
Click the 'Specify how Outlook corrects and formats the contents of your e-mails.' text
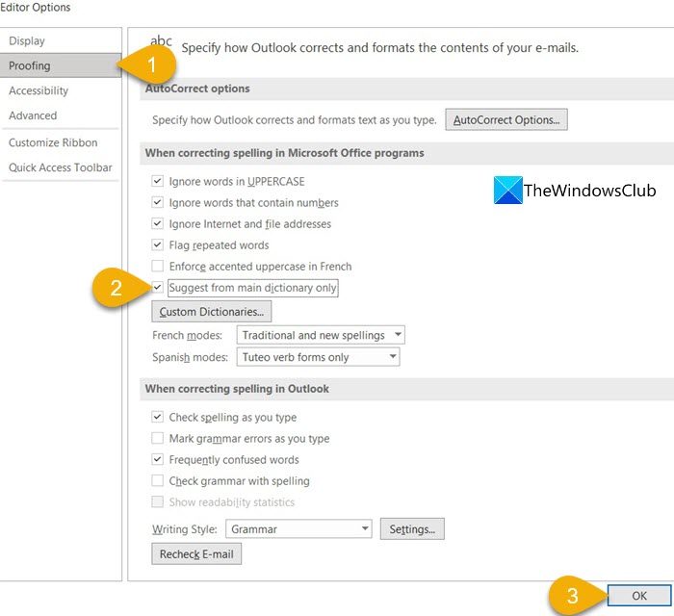pyautogui.click(x=380, y=48)
